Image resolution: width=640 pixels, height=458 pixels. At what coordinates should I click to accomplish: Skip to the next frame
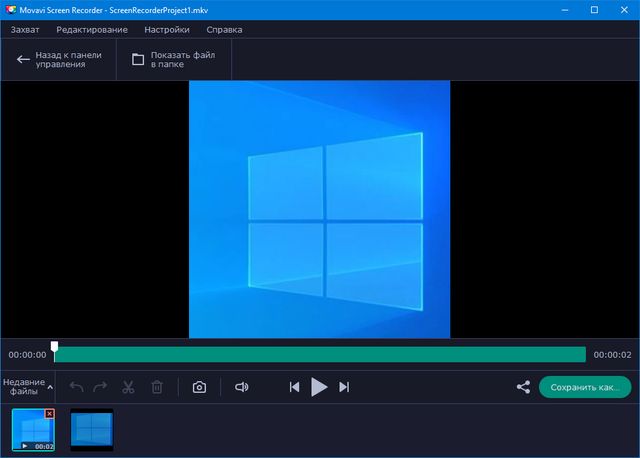coord(344,387)
